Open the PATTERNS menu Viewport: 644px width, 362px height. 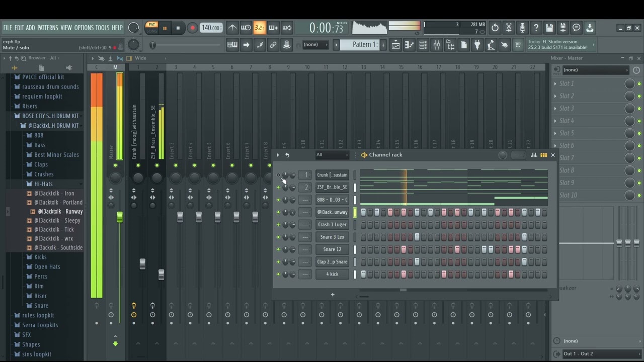click(48, 28)
